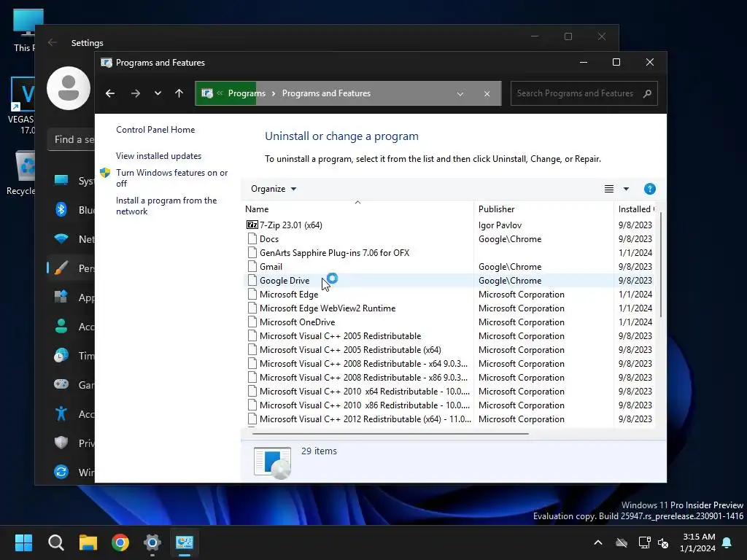Click the user avatar in Settings window

[x=69, y=88]
